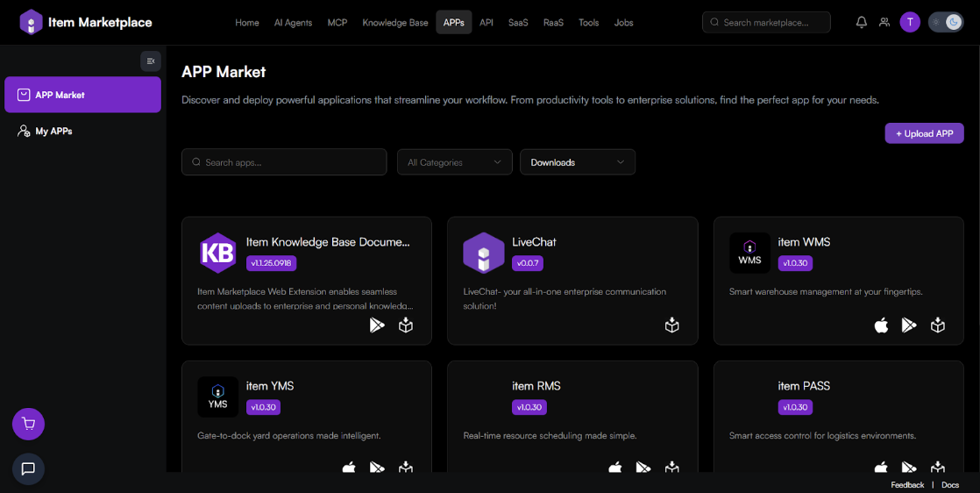Switch to the AI Agents tab
The image size is (980, 493).
click(293, 23)
